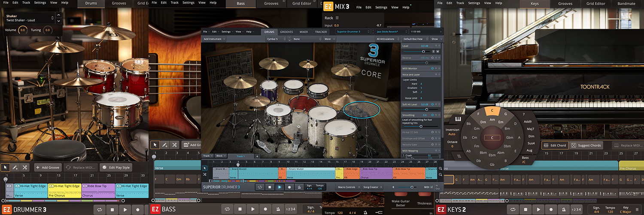Switch to the TRACKER tab in Superior Drummer 3
Screen dimensions: 644x215
point(321,32)
